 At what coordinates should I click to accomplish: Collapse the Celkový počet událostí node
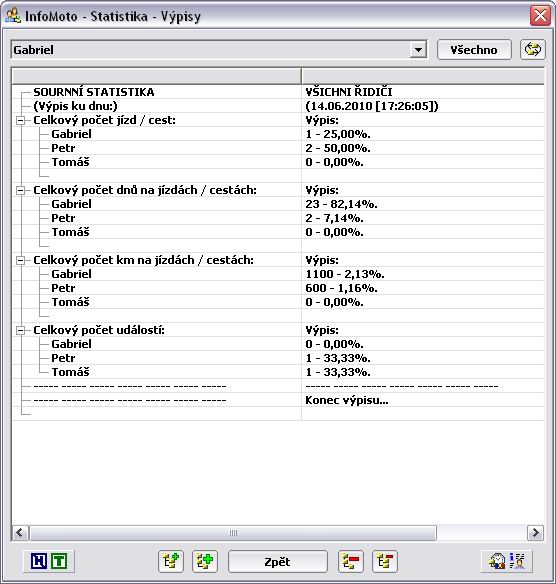coord(21,330)
